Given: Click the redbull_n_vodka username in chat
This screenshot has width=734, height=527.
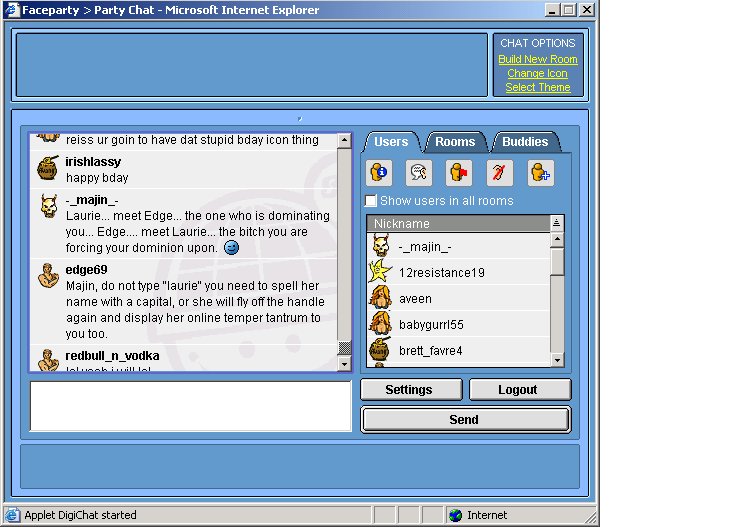Looking at the screenshot, I should click(x=112, y=356).
